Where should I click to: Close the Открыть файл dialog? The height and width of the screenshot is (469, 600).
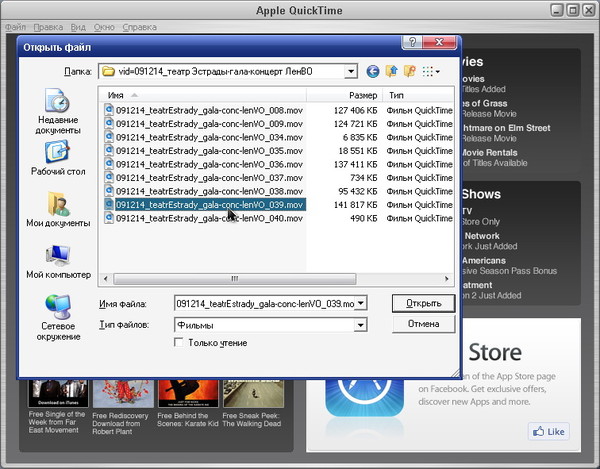coord(439,42)
